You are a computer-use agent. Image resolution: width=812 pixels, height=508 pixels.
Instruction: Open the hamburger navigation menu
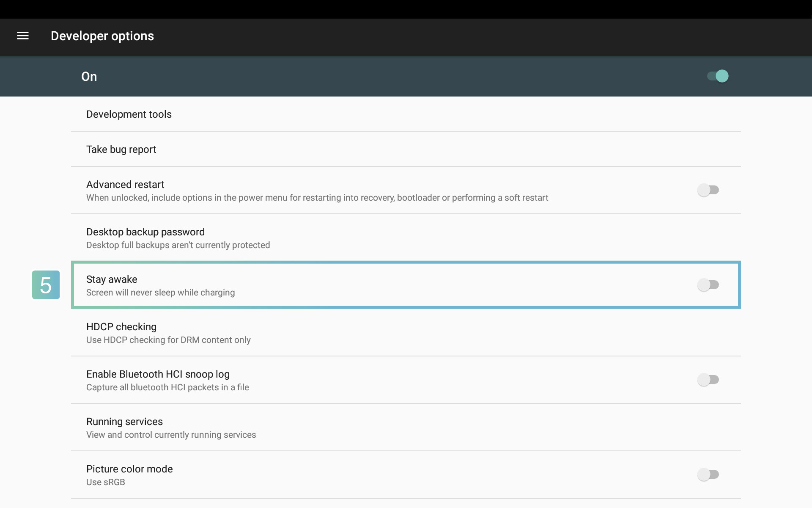tap(23, 36)
